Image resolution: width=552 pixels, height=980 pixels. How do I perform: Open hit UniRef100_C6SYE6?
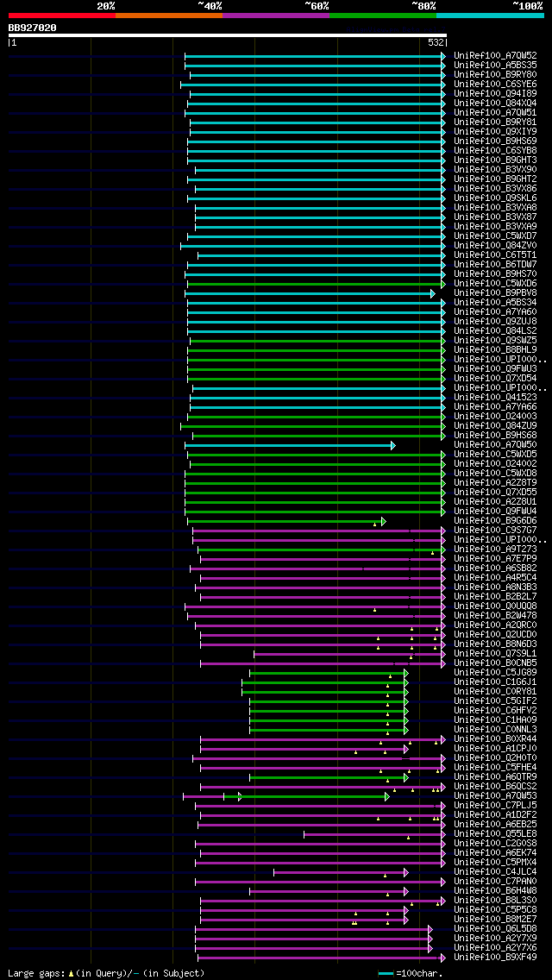(495, 84)
